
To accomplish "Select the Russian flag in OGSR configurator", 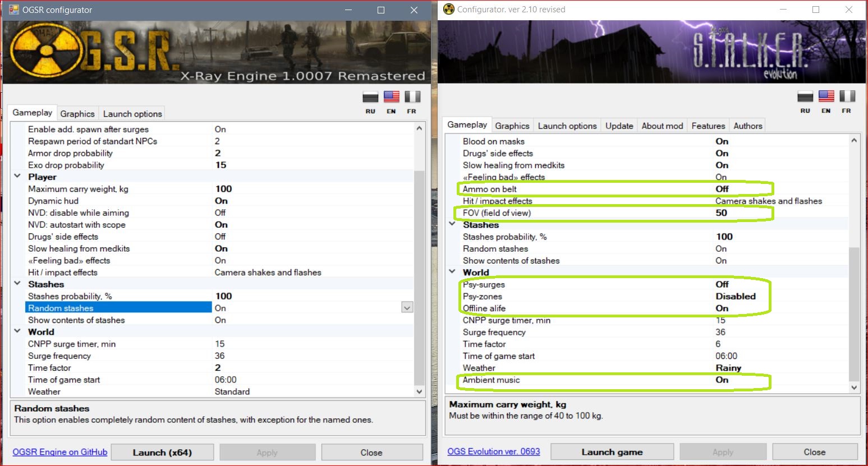I will [x=370, y=96].
